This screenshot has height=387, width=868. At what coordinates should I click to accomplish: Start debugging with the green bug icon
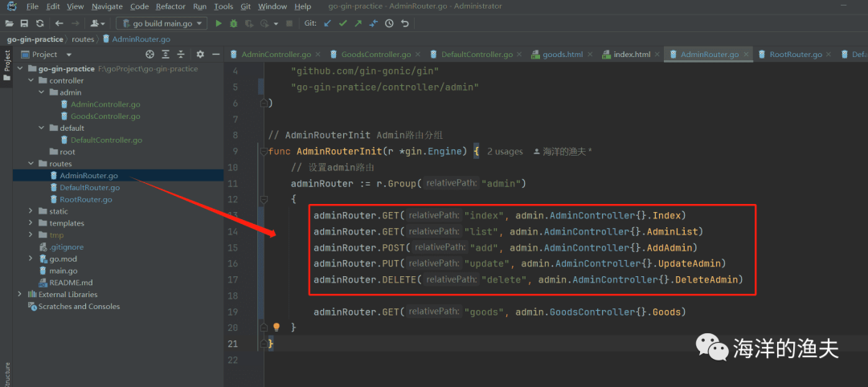234,23
